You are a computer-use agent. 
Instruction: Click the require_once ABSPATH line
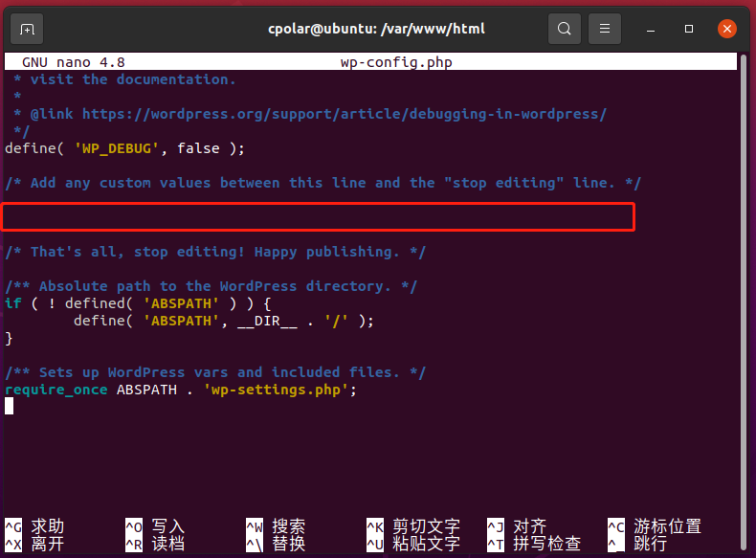click(181, 390)
